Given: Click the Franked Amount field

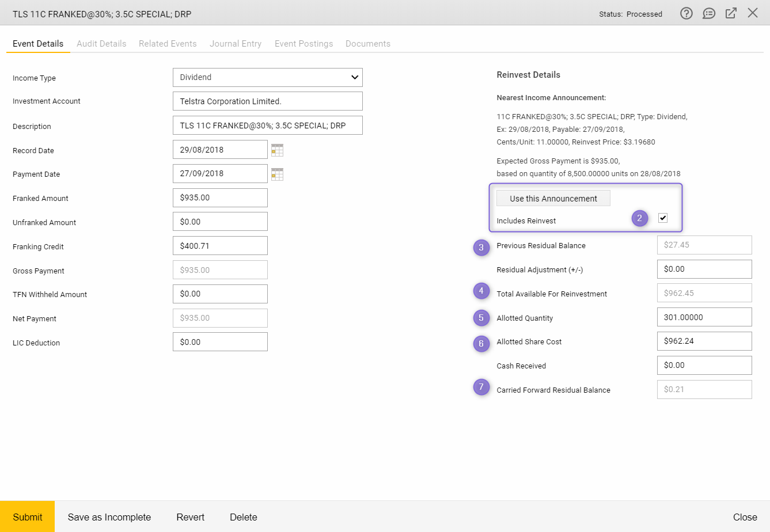Looking at the screenshot, I should point(220,197).
